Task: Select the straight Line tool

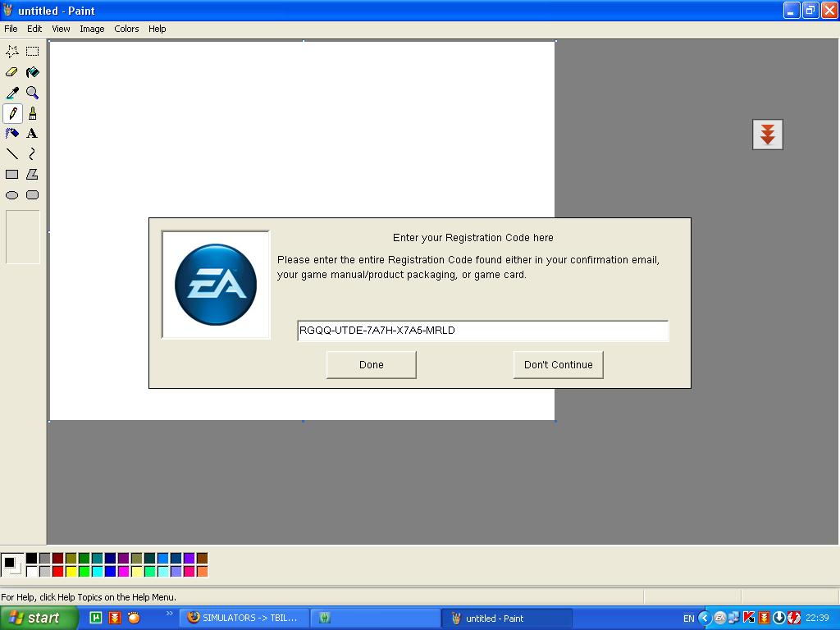Action: 12,154
